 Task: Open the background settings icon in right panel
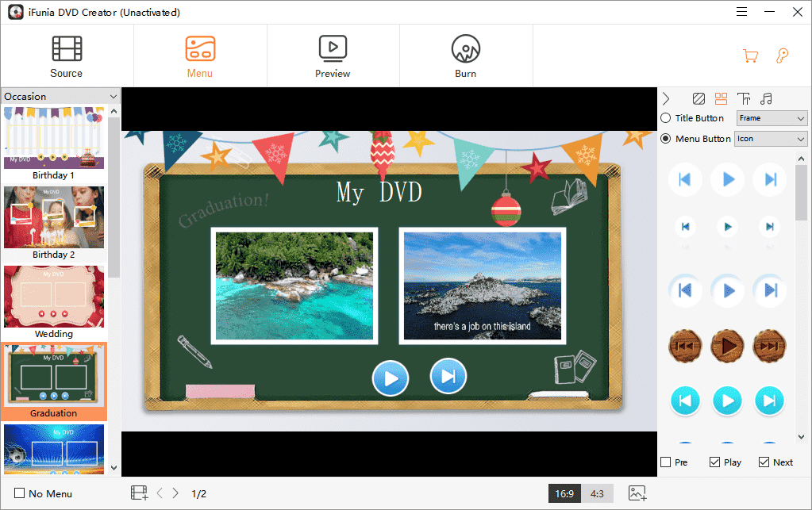698,99
